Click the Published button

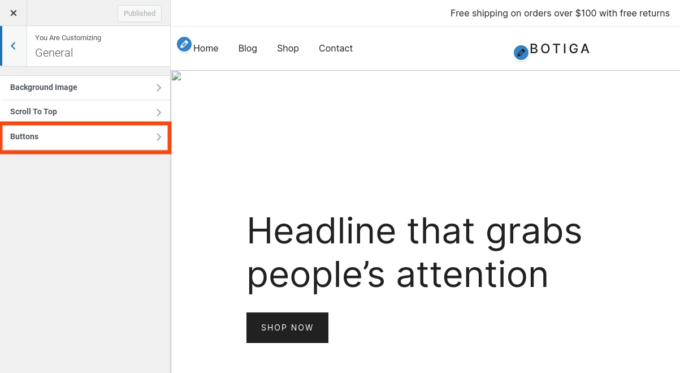(x=139, y=13)
